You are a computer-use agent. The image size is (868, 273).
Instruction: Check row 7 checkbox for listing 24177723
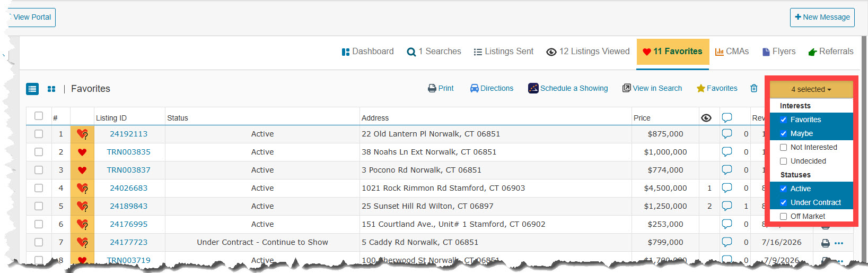[39, 242]
